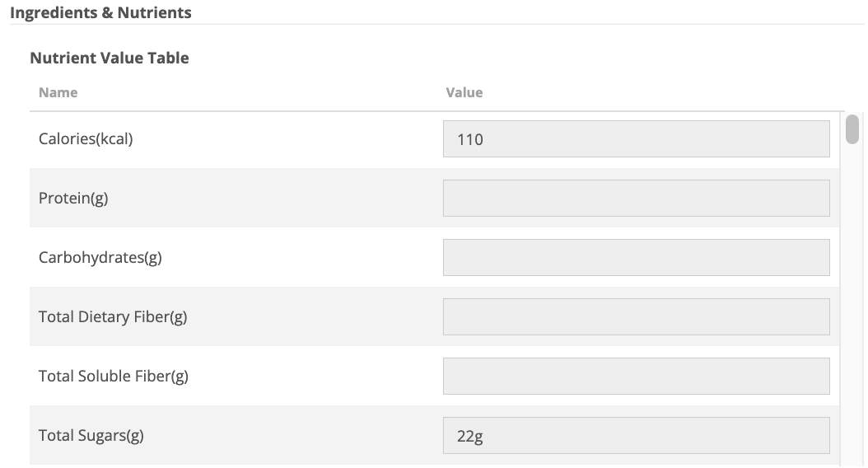This screenshot has width=868, height=468.
Task: Click the Total Soluble Fiber(g) label
Action: coord(114,377)
